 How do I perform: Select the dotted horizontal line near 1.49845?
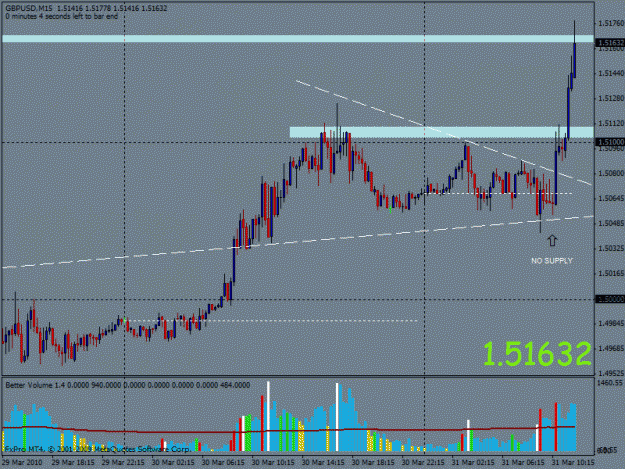tap(273, 320)
